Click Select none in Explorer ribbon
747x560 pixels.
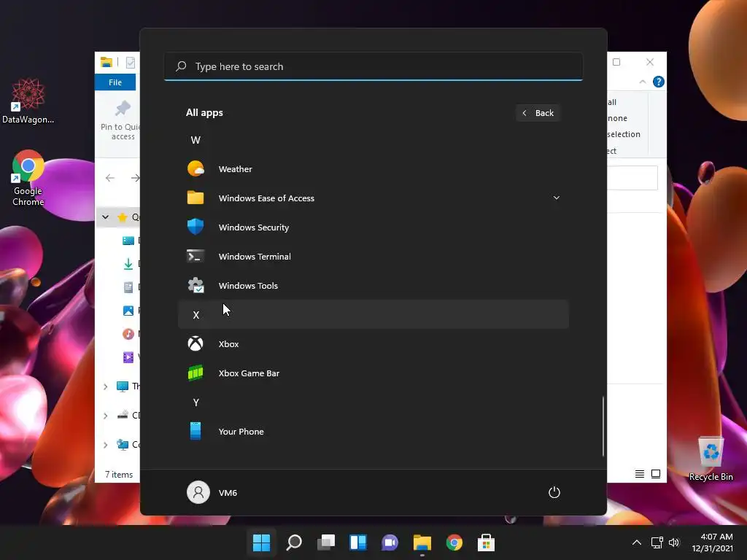[617, 118]
